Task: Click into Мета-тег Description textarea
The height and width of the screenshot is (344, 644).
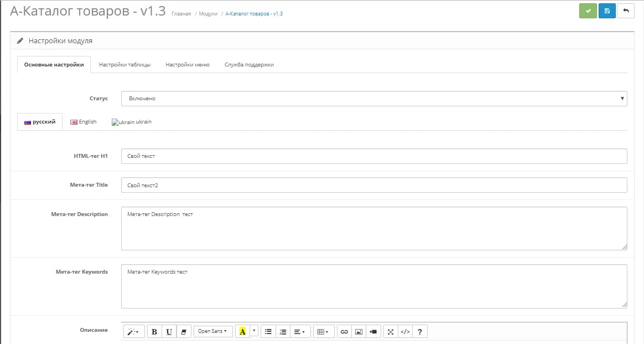Action: click(374, 229)
